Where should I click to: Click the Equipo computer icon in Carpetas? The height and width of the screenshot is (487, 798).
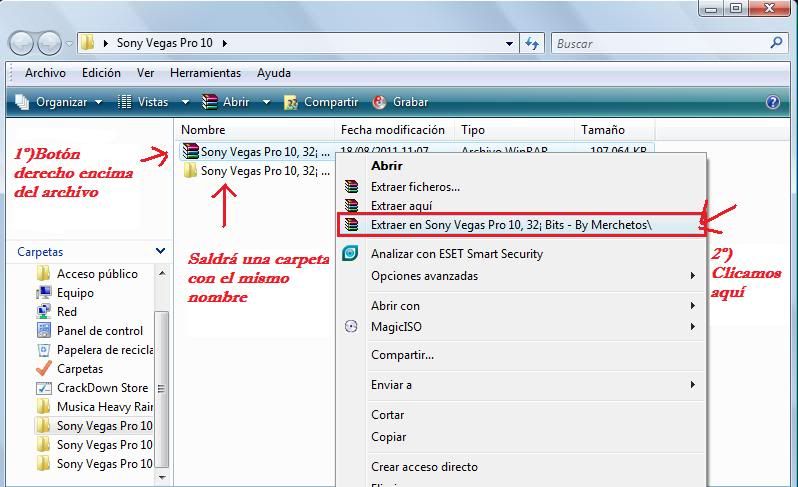tap(44, 293)
